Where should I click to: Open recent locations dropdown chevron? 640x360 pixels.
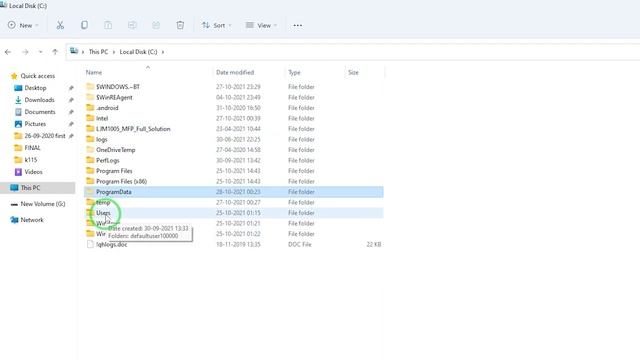tap(40, 52)
